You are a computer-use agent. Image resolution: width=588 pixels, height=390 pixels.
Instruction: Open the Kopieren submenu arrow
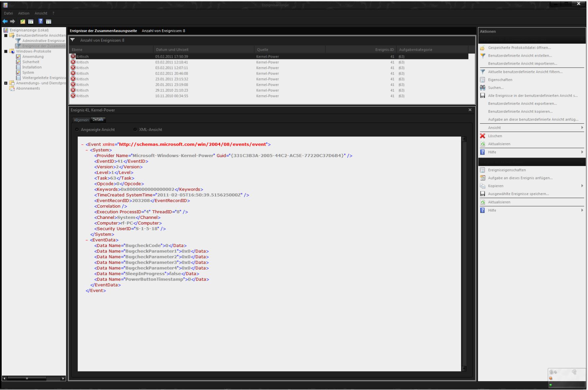point(582,186)
